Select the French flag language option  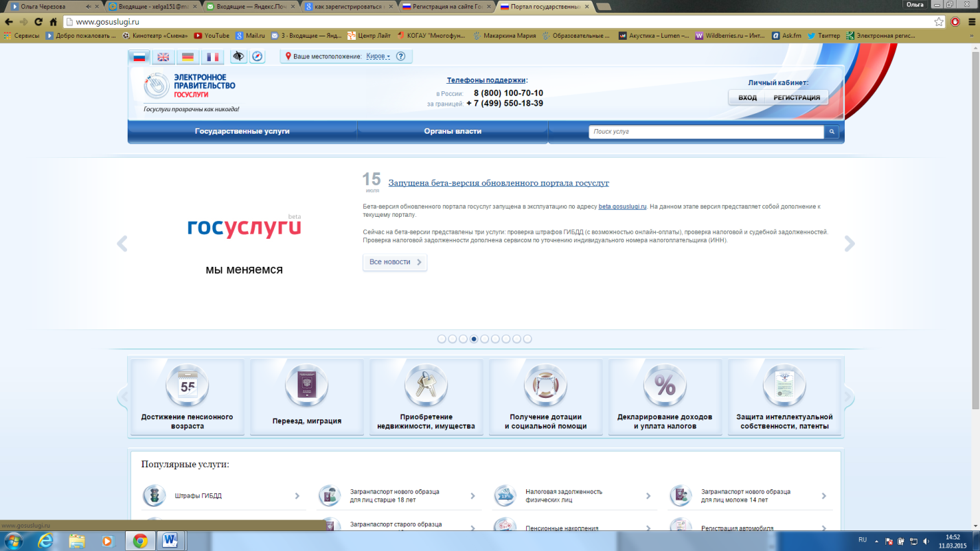tap(212, 57)
